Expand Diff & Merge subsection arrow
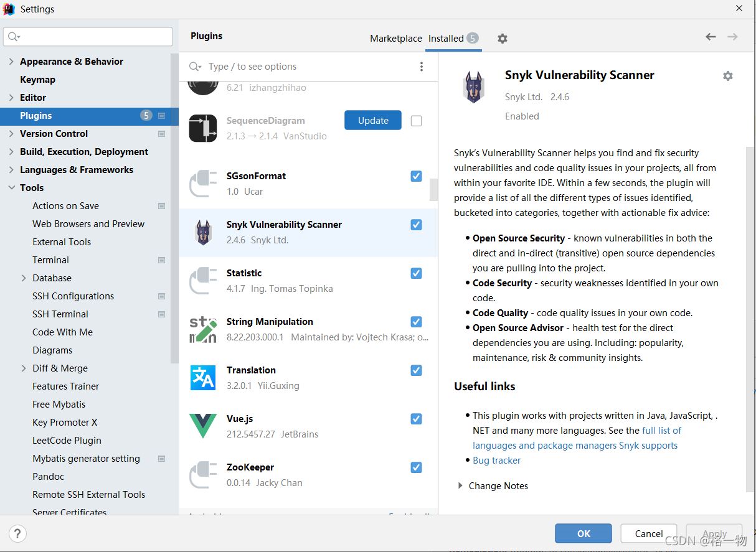The height and width of the screenshot is (552, 756). click(24, 368)
